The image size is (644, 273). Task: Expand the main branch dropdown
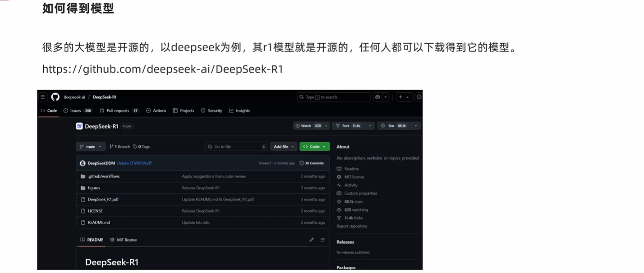(91, 146)
